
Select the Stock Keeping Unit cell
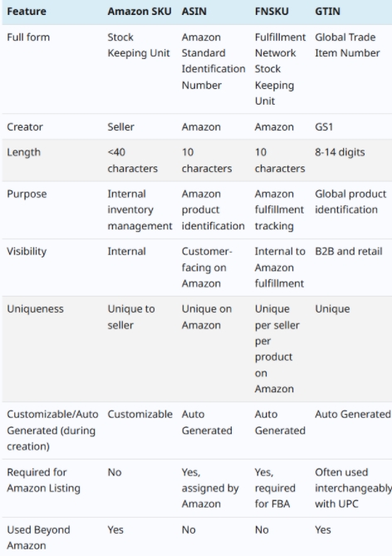(x=139, y=45)
